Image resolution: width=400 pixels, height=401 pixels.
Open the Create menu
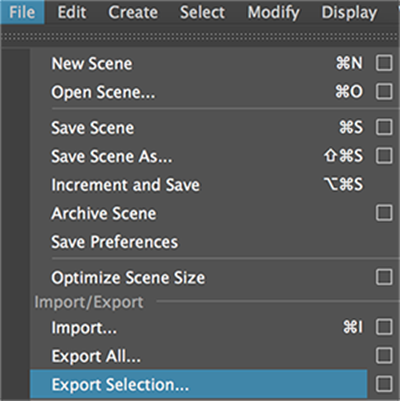pyautogui.click(x=133, y=12)
